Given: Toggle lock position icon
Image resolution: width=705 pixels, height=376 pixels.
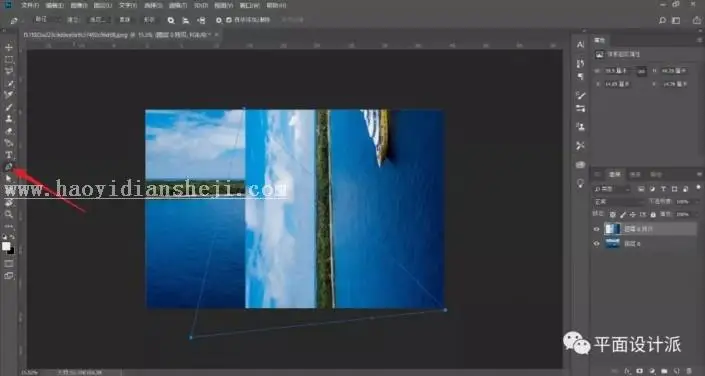Looking at the screenshot, I should [633, 215].
